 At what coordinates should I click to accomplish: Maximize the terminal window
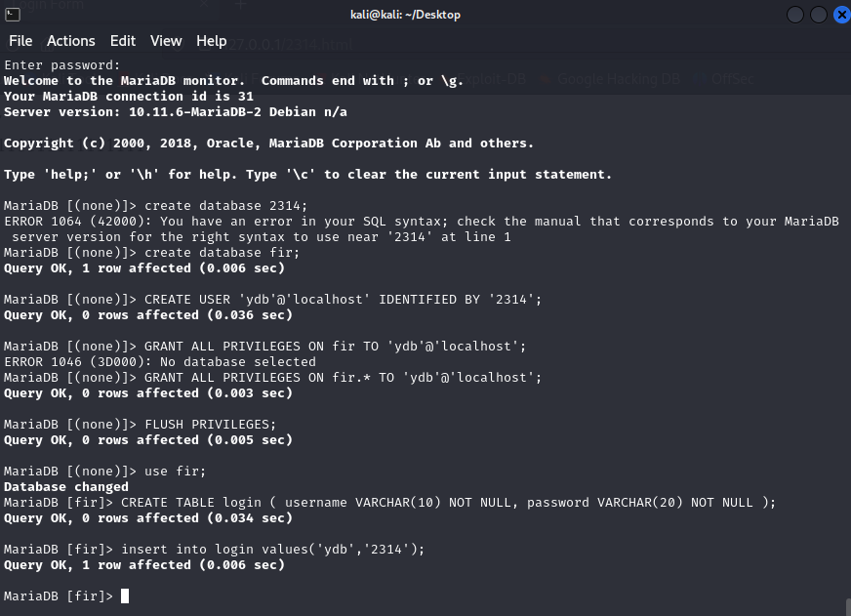(818, 14)
